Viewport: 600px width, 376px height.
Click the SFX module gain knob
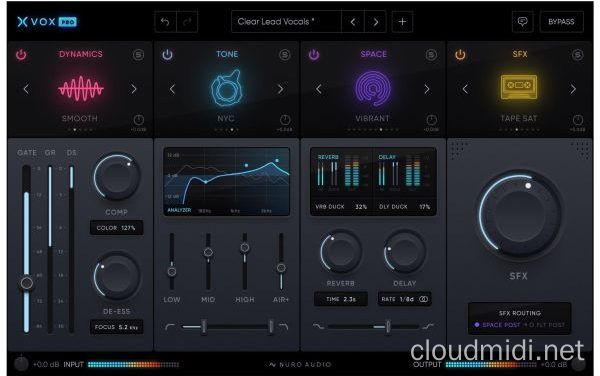tap(578, 120)
